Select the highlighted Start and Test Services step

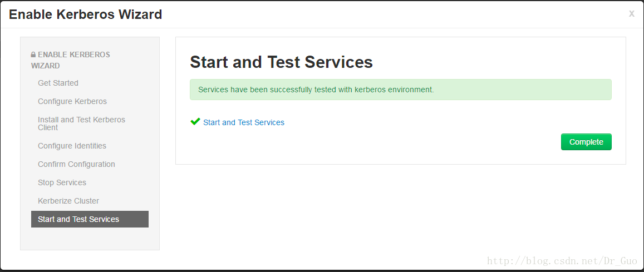coord(90,219)
